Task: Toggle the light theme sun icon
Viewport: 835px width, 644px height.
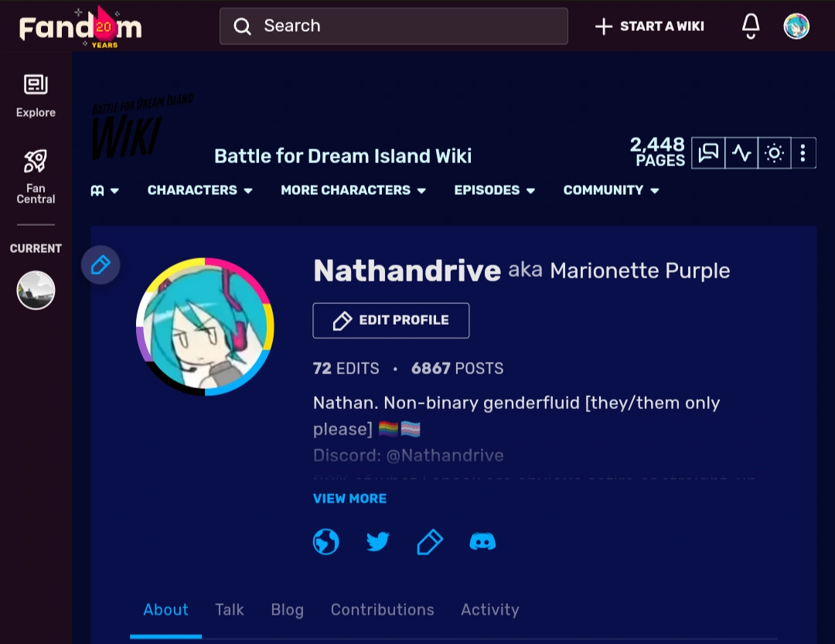Action: coord(773,153)
